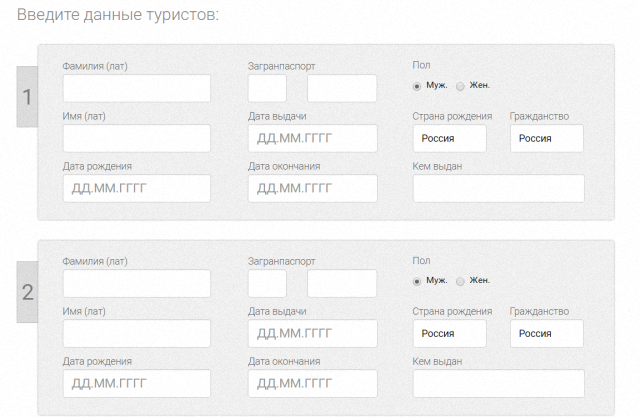Viewport: 640px width, 417px height.
Task: Click Кем выдан field for tourist 2
Action: point(498,383)
